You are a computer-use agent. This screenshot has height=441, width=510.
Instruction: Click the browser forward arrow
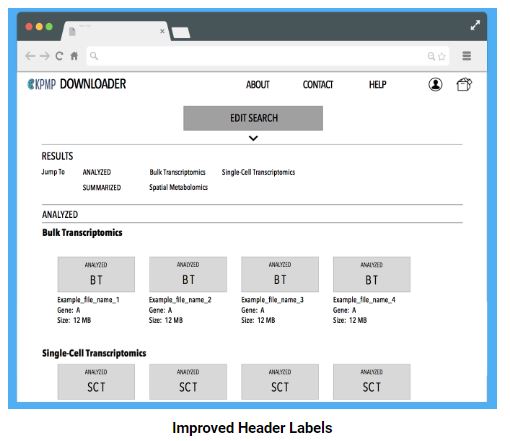coord(45,56)
